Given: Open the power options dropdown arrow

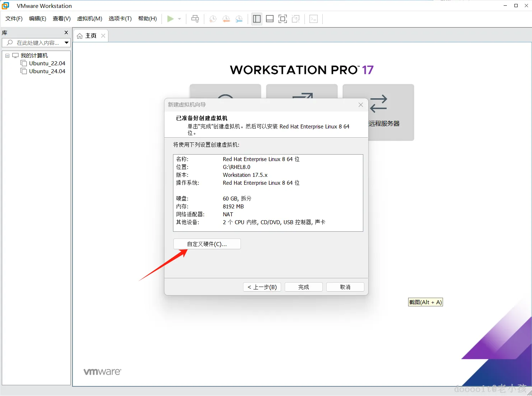Looking at the screenshot, I should [179, 19].
